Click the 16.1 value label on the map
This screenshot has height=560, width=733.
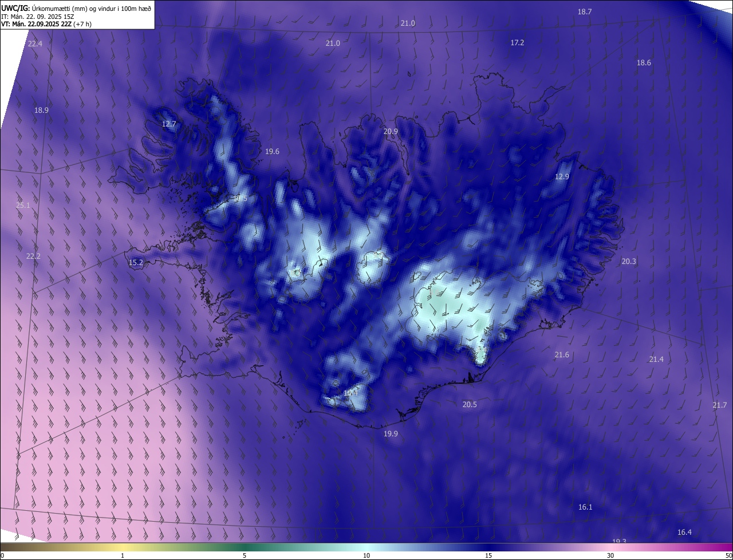(x=585, y=507)
